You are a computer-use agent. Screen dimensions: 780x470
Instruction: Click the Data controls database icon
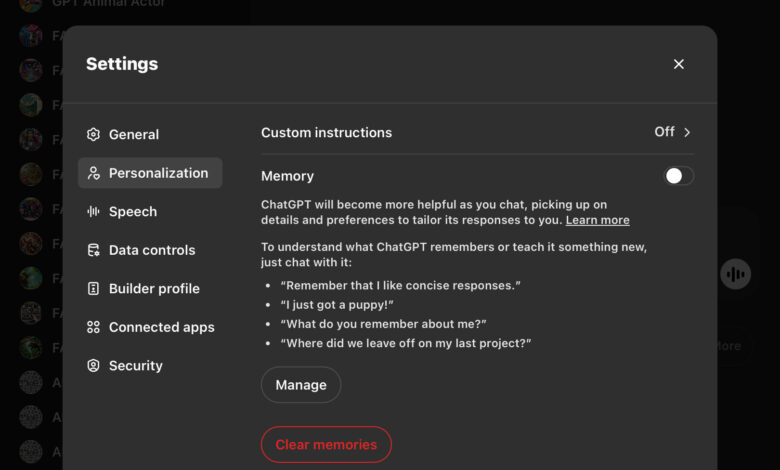tap(93, 250)
